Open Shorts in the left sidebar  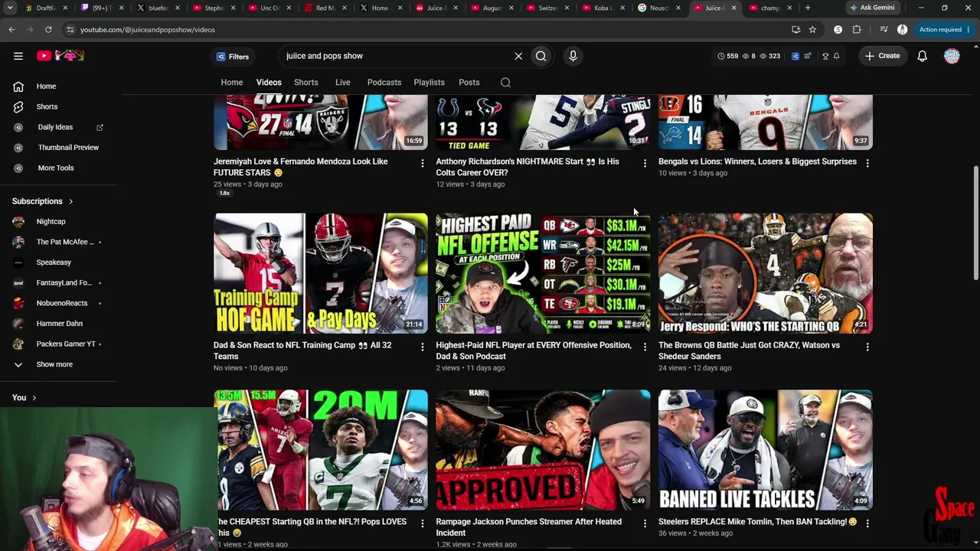(x=58, y=107)
